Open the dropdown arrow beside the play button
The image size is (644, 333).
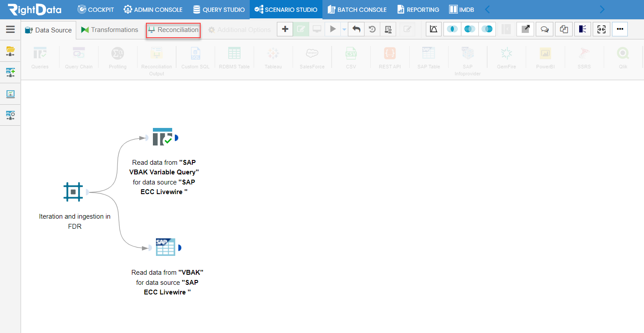(x=344, y=29)
